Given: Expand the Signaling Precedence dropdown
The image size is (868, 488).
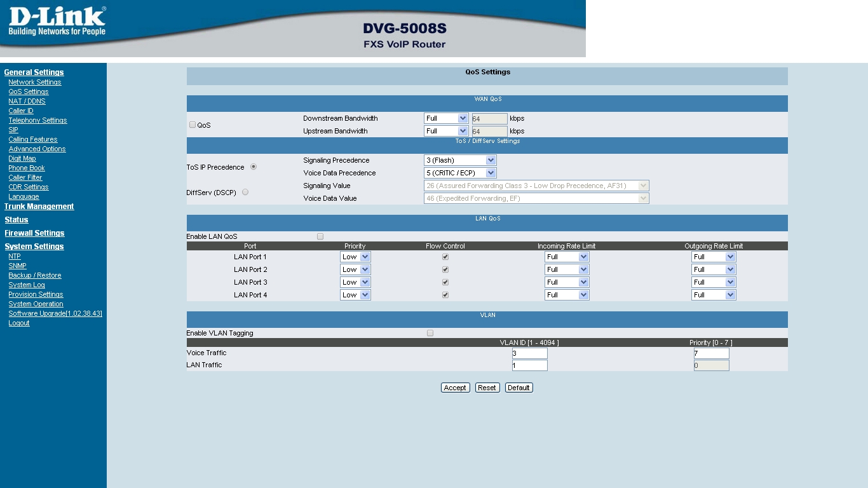Looking at the screenshot, I should (x=459, y=160).
